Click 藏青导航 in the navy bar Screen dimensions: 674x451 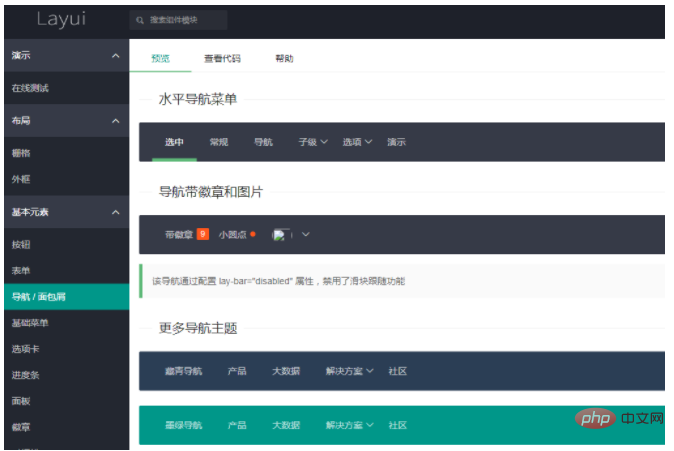[x=184, y=371]
